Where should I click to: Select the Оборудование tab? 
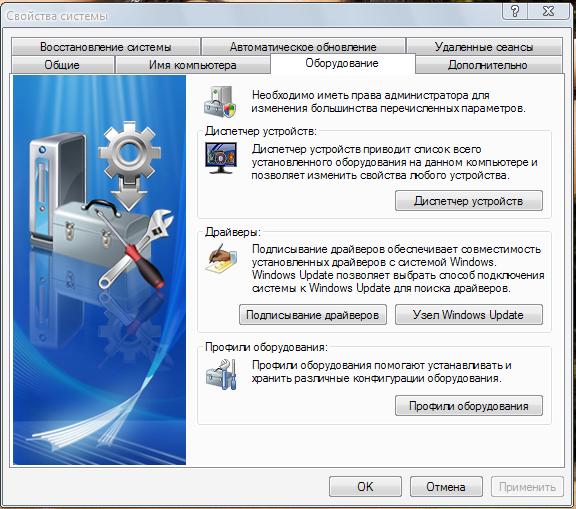point(342,64)
